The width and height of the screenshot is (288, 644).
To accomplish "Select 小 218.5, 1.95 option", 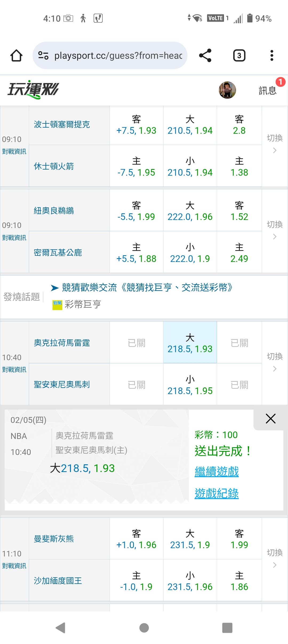I will pos(190,385).
